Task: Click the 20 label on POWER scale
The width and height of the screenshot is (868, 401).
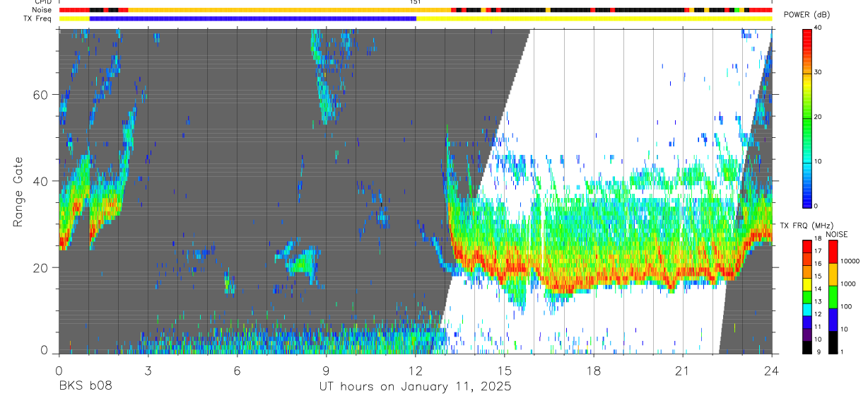Action: point(819,117)
